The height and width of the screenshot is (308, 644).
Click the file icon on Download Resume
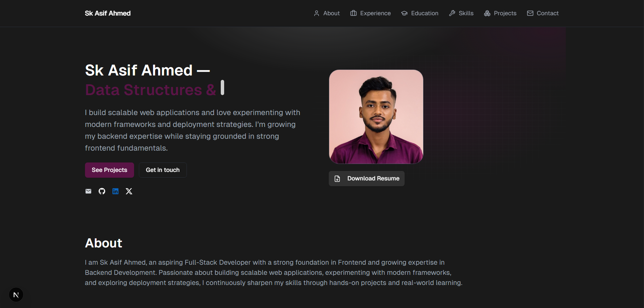[337, 179]
